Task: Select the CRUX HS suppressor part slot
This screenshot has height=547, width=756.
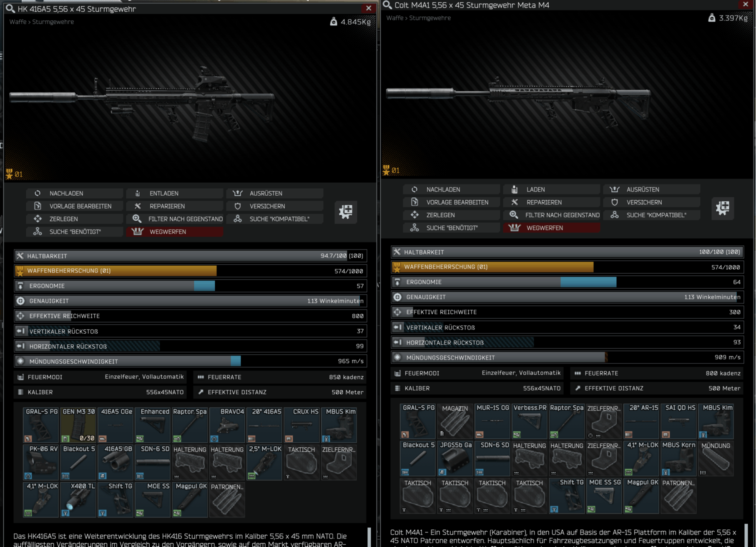Action: (x=302, y=425)
